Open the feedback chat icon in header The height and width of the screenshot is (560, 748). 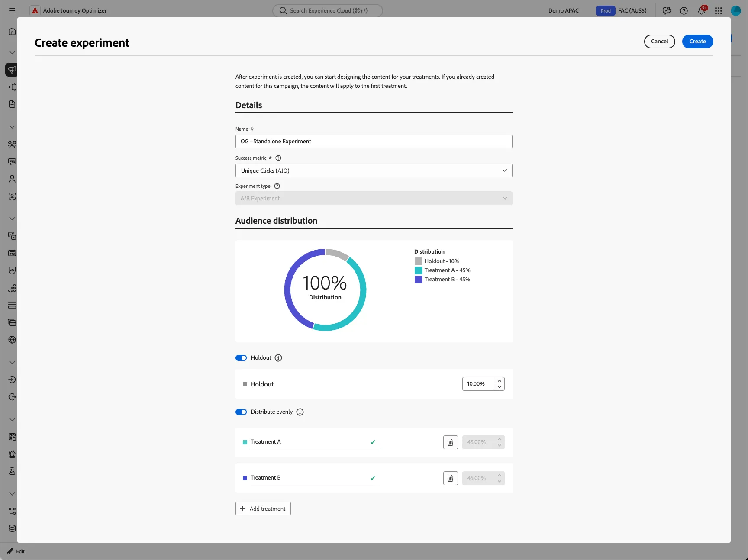[x=667, y=11]
